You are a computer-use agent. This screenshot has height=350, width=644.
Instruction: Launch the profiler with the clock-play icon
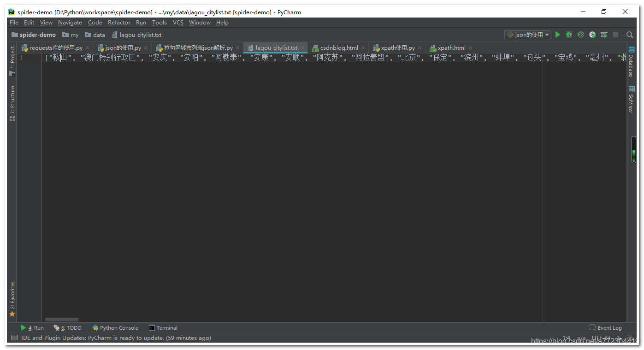click(592, 35)
